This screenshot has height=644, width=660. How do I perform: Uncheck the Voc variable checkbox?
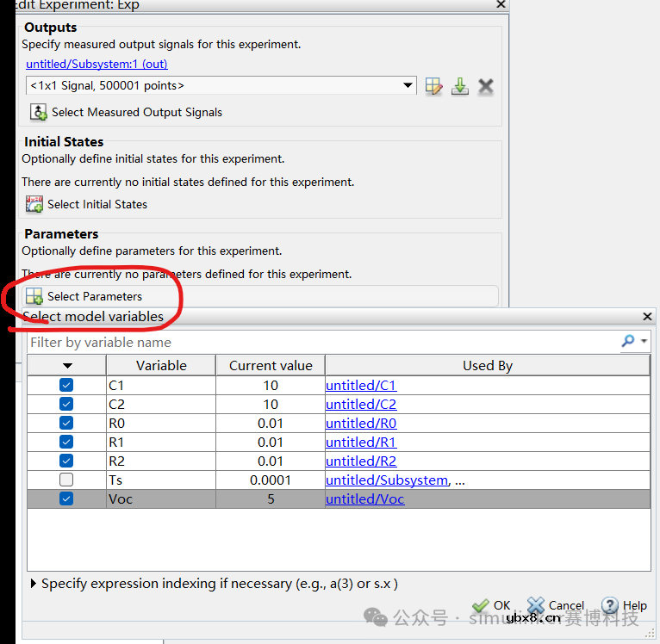pos(66,498)
